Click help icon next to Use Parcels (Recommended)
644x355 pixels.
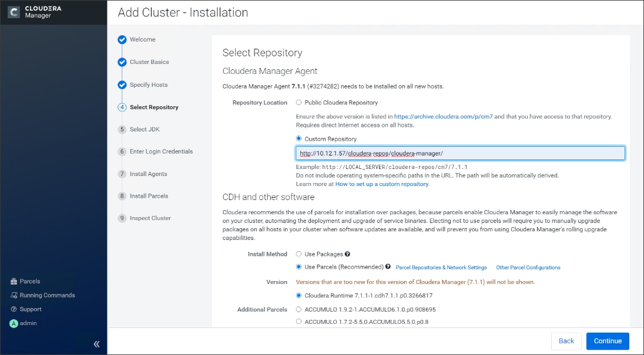(x=388, y=266)
